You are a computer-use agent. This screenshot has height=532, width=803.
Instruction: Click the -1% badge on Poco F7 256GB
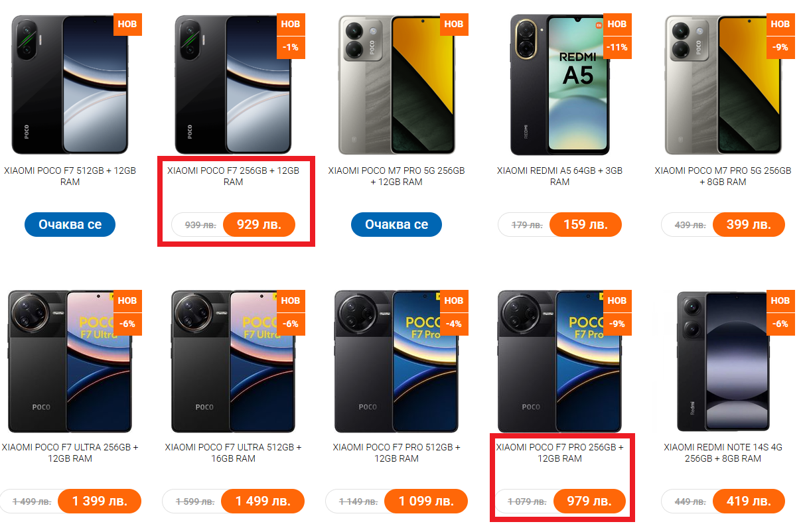click(290, 48)
